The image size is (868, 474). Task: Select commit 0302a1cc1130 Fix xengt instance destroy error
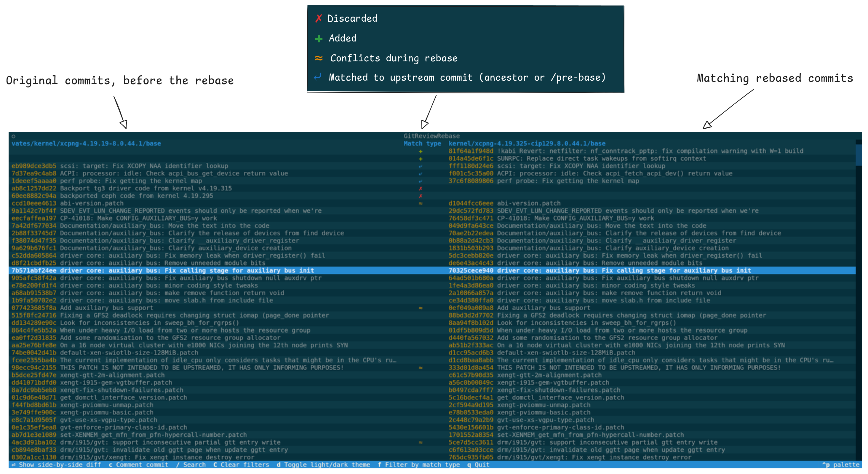click(133, 457)
